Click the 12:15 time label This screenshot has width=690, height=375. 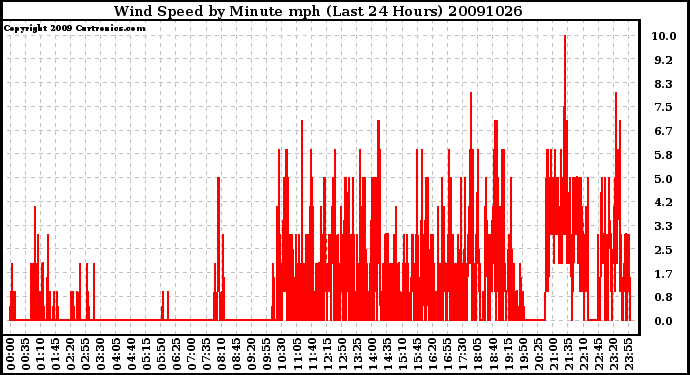(x=327, y=354)
